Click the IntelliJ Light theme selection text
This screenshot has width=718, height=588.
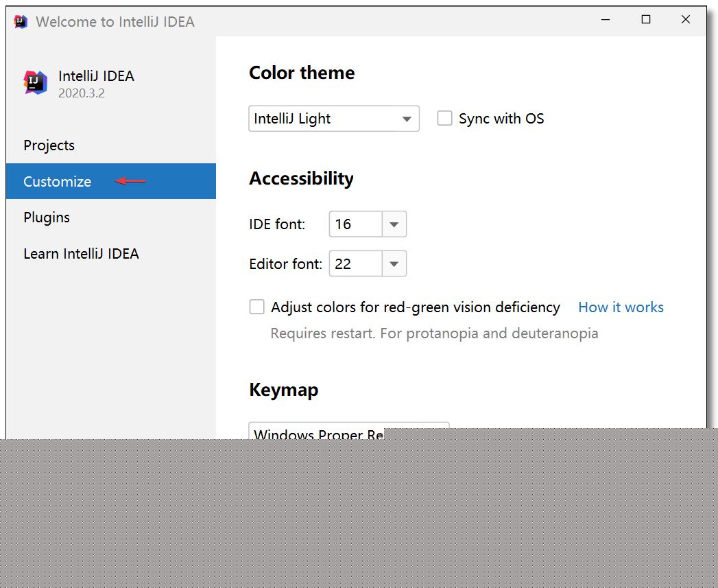(x=293, y=119)
